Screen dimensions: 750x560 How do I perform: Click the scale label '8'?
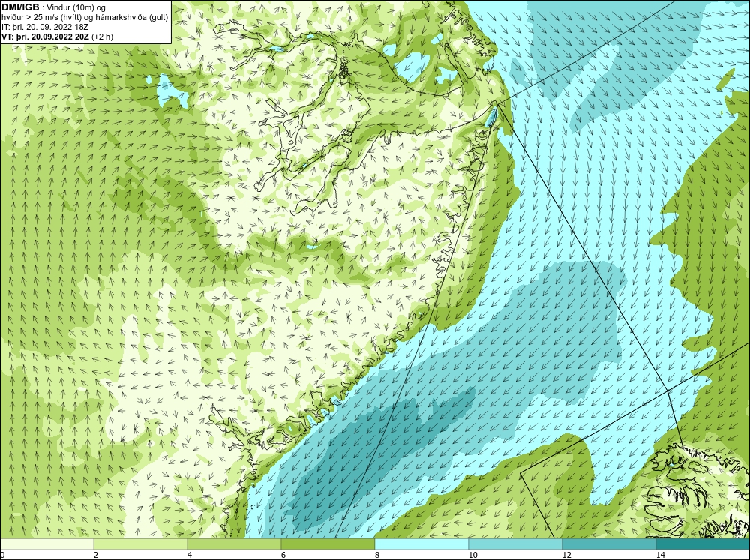[x=377, y=555]
